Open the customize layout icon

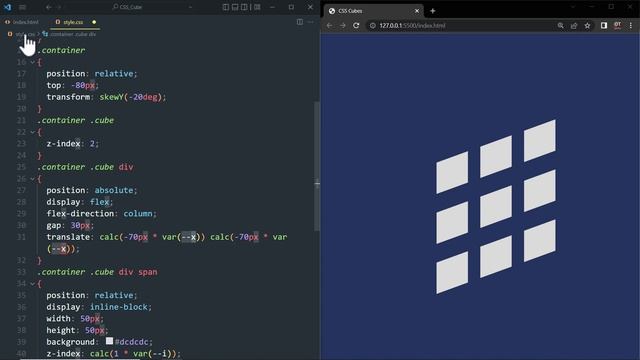pyautogui.click(x=257, y=7)
